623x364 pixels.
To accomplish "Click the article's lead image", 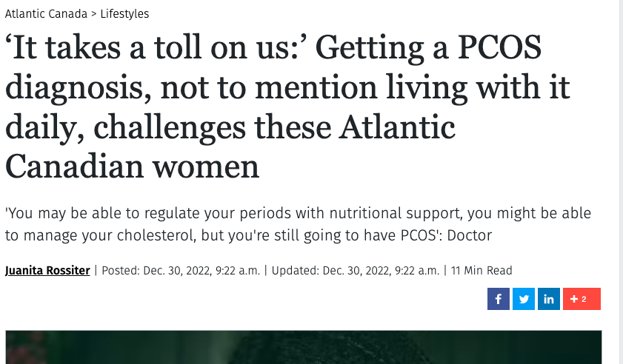I will click(x=303, y=347).
